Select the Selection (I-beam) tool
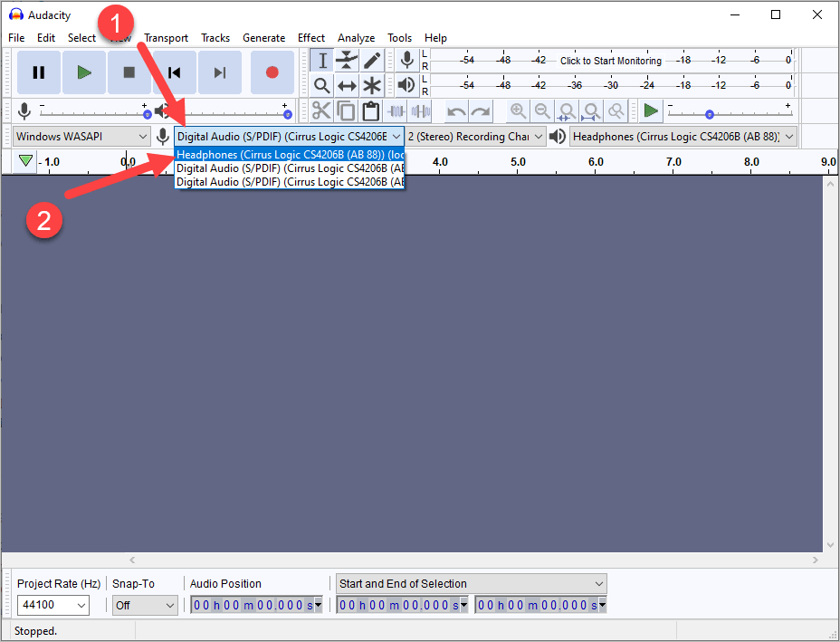Image resolution: width=840 pixels, height=642 pixels. [x=322, y=61]
